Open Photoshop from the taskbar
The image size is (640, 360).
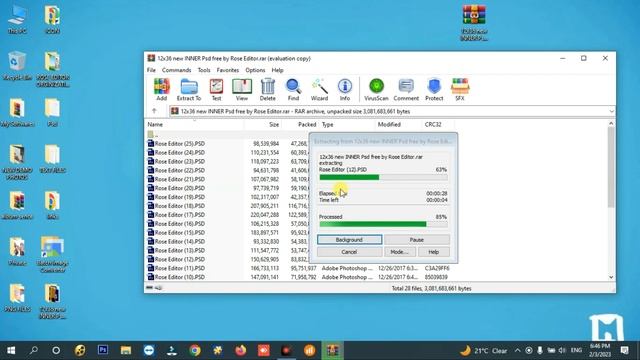click(103, 350)
